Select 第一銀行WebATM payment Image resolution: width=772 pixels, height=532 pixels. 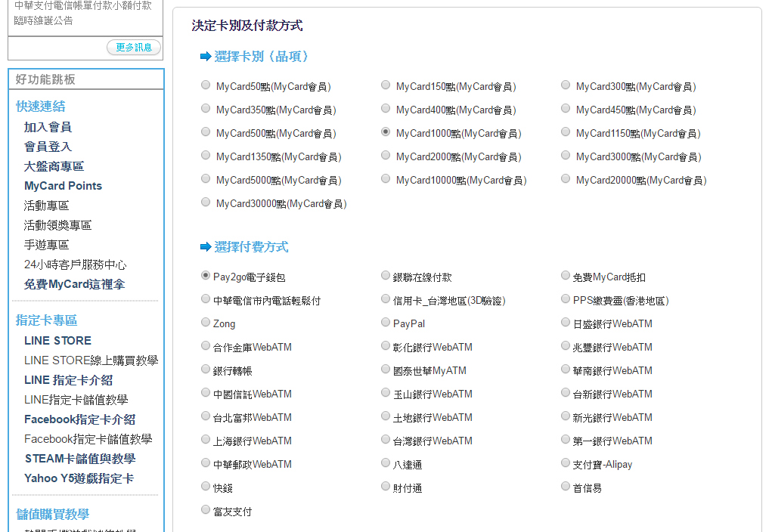tap(566, 439)
